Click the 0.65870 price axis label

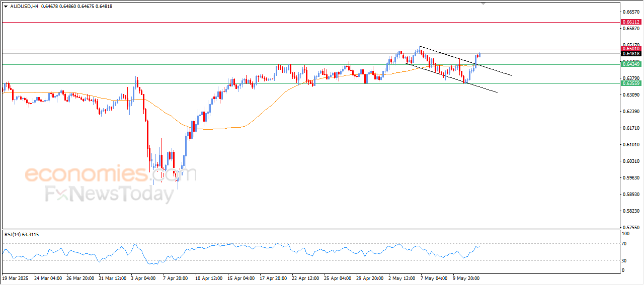[x=631, y=29]
